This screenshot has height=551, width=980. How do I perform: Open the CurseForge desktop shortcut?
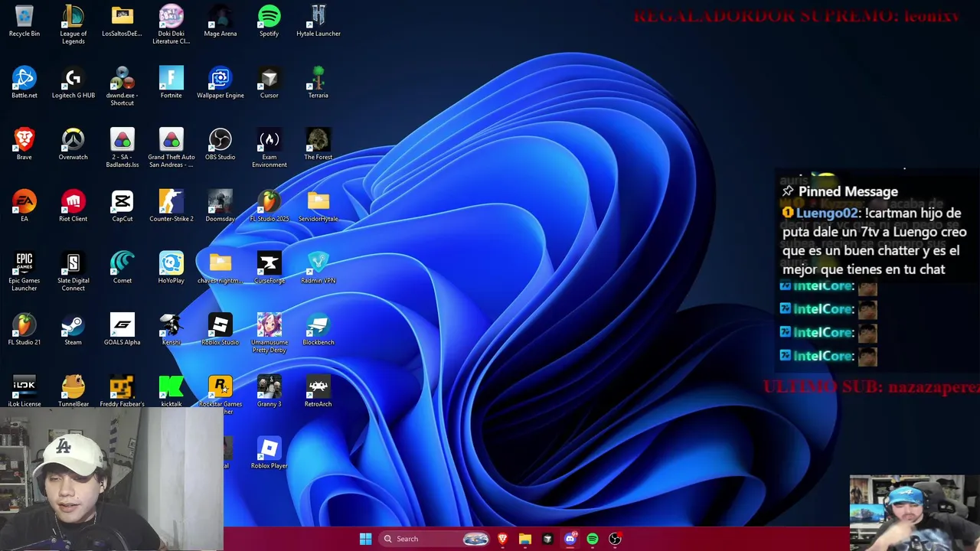[269, 268]
